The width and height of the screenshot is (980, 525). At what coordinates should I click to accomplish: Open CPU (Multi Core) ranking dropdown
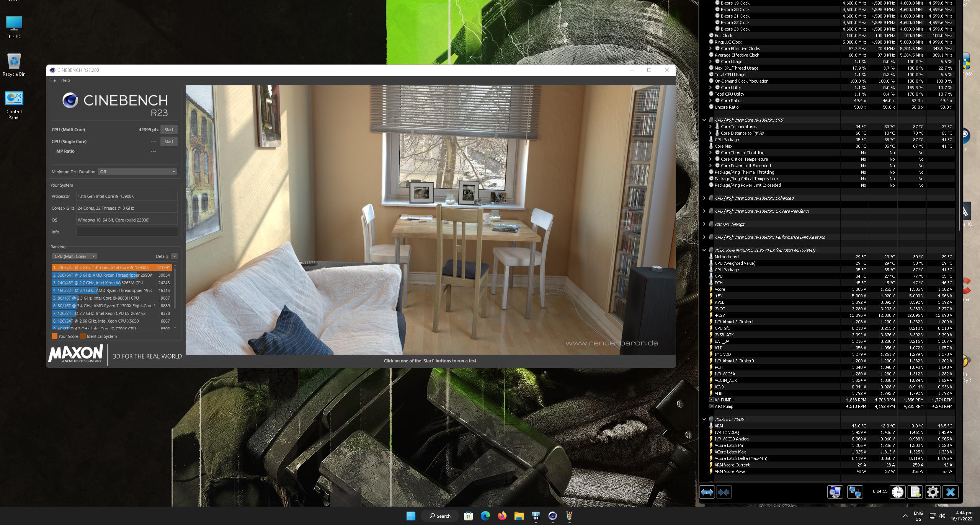(74, 256)
